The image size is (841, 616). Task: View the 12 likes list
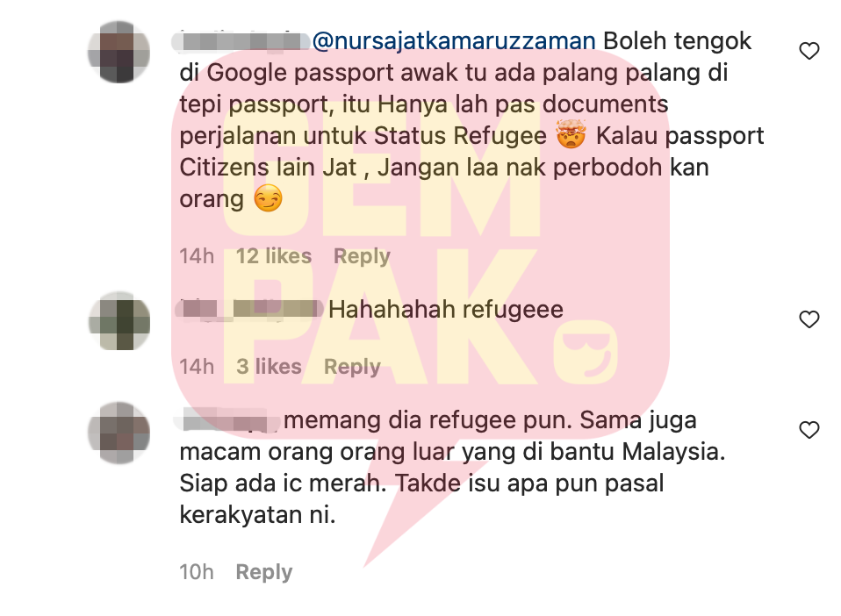[274, 256]
